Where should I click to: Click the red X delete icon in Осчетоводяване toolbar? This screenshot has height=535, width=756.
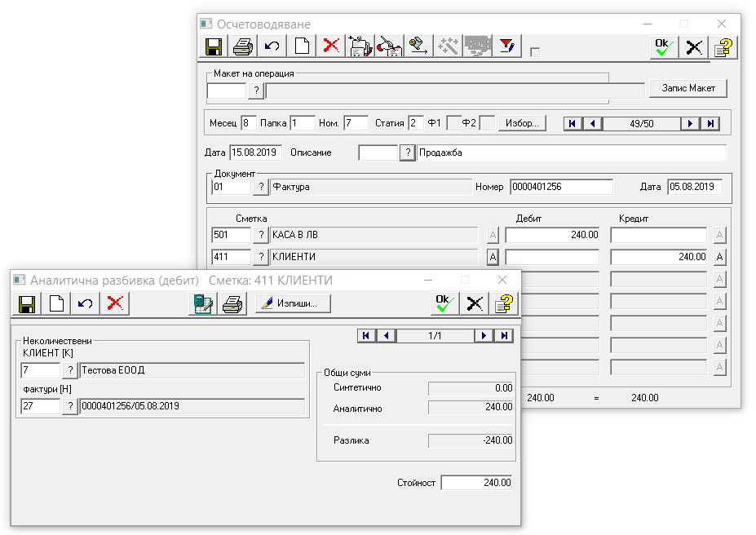click(331, 46)
